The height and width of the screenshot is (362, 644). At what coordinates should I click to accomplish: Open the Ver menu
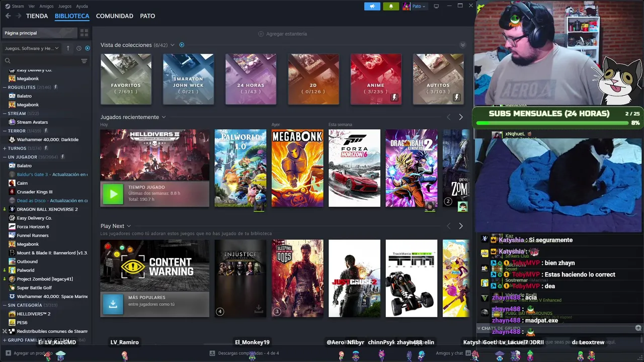(x=32, y=6)
